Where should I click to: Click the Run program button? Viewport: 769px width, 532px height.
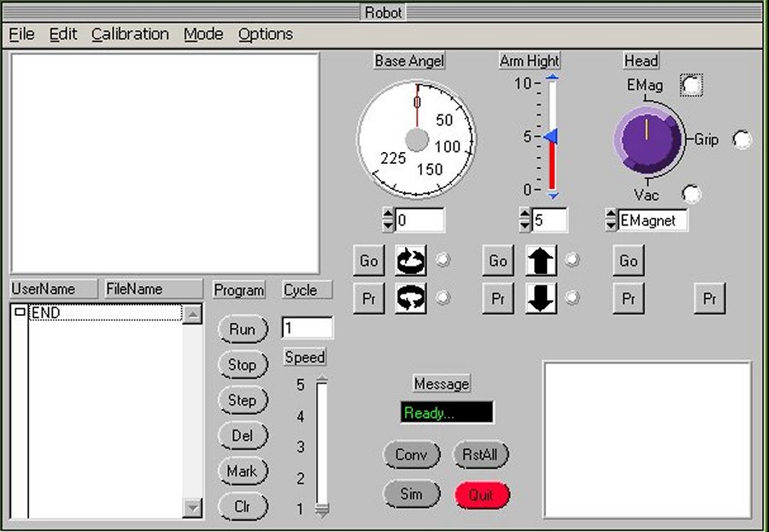(x=243, y=329)
